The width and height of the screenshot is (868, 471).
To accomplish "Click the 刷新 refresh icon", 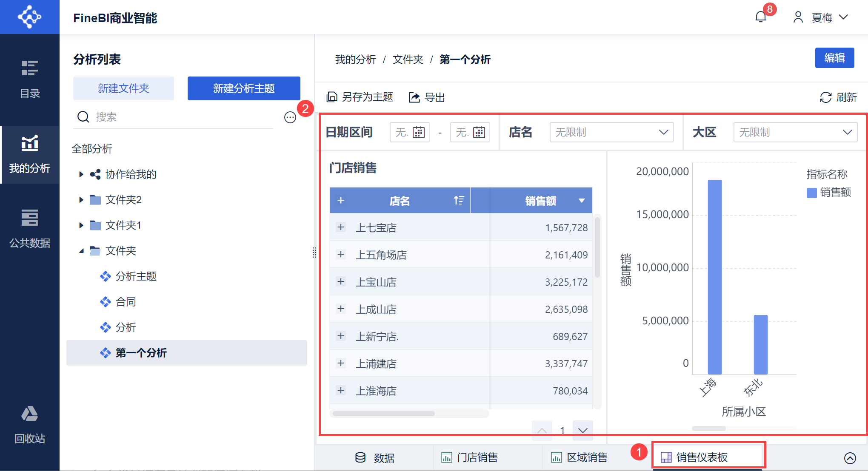I will (x=825, y=97).
